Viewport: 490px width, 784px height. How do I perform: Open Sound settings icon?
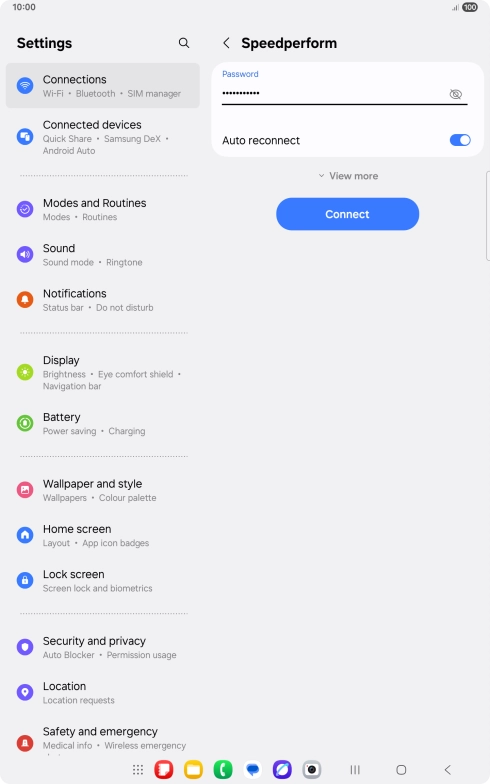coord(25,254)
